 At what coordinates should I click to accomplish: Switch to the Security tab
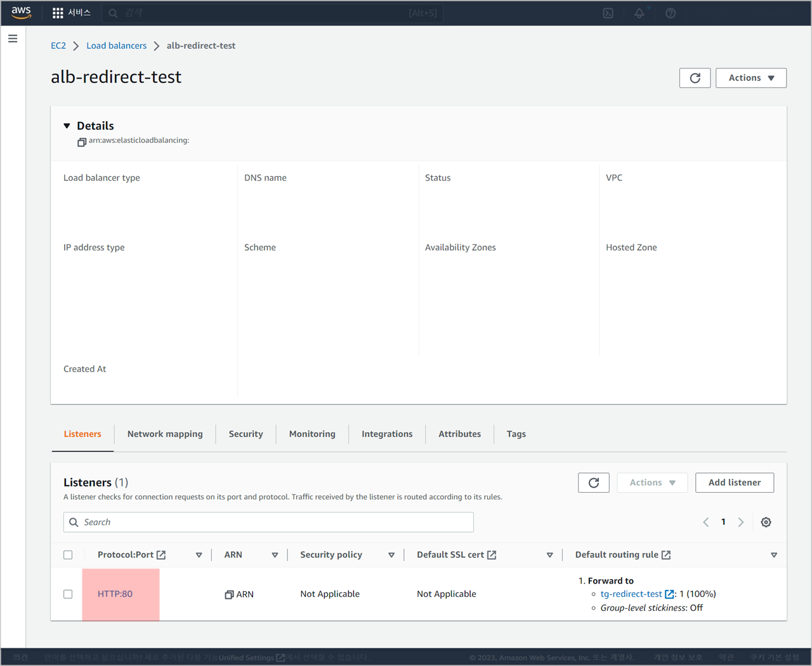[246, 434]
